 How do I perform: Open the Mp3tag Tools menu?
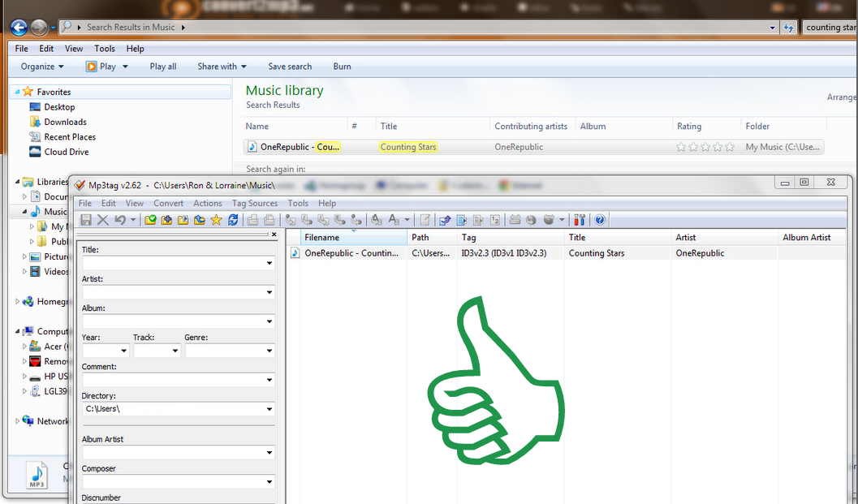[298, 203]
